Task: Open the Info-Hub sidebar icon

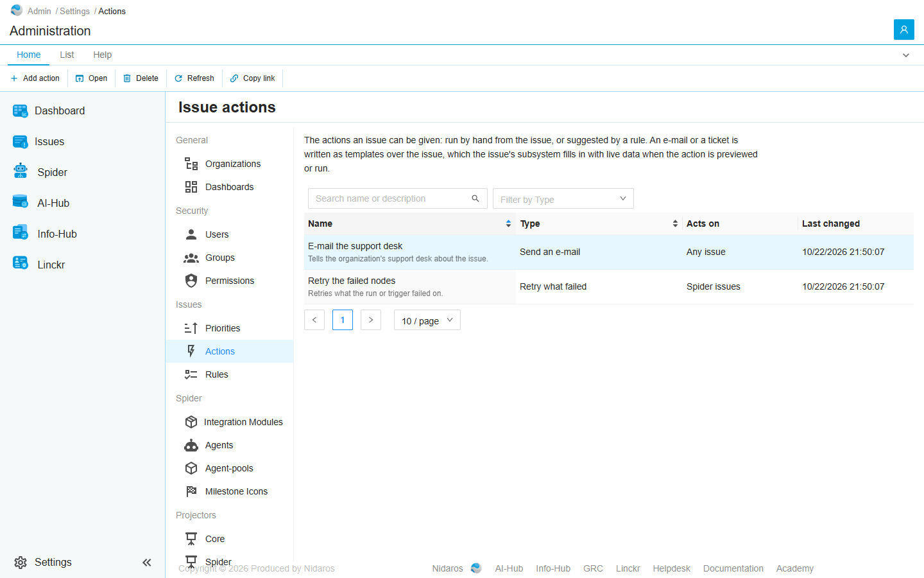Action: coord(21,232)
